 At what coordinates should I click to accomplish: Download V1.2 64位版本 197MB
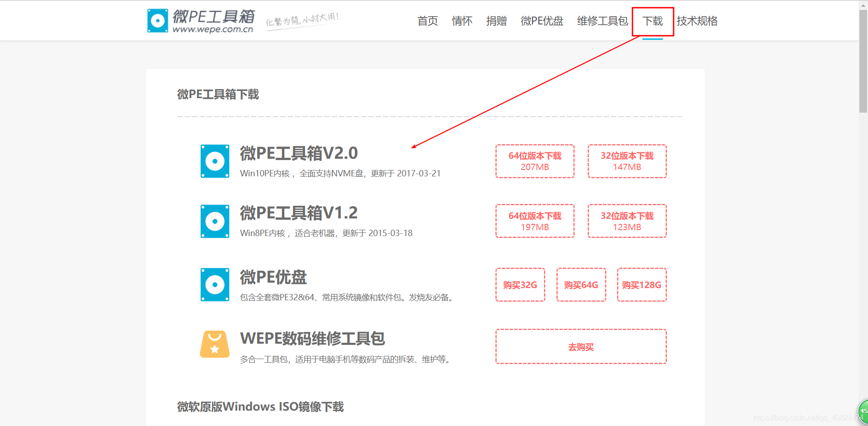[x=535, y=221]
